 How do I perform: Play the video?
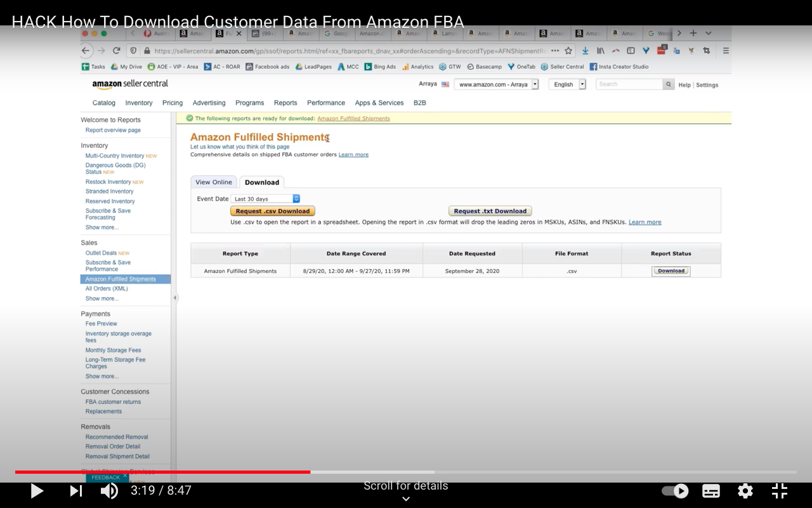(37, 491)
